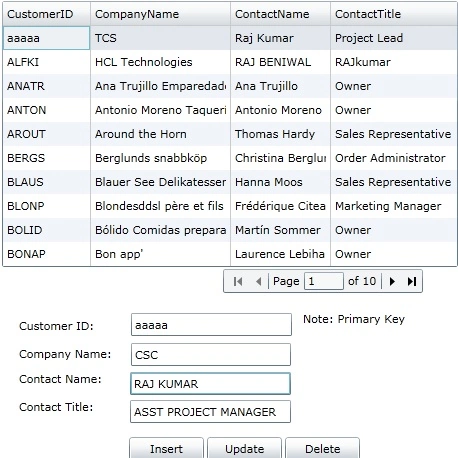This screenshot has height=458, width=458.
Task: Go to next page arrow
Action: [392, 282]
